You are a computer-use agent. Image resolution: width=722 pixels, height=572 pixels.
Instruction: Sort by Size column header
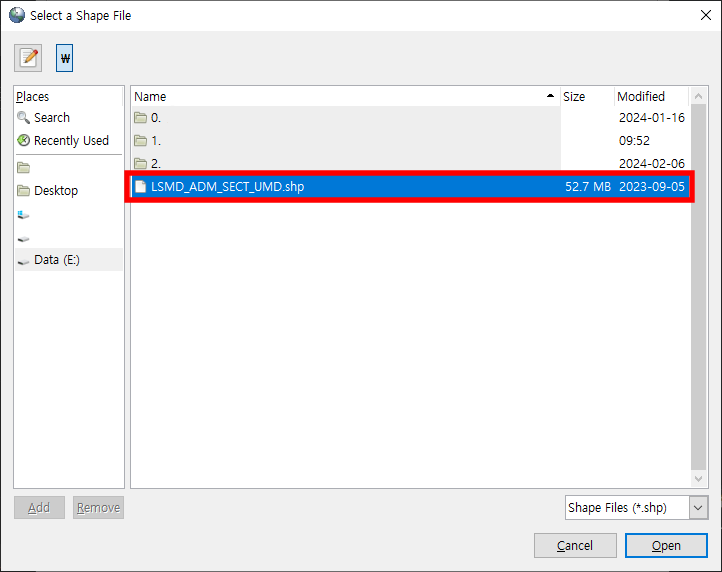587,97
